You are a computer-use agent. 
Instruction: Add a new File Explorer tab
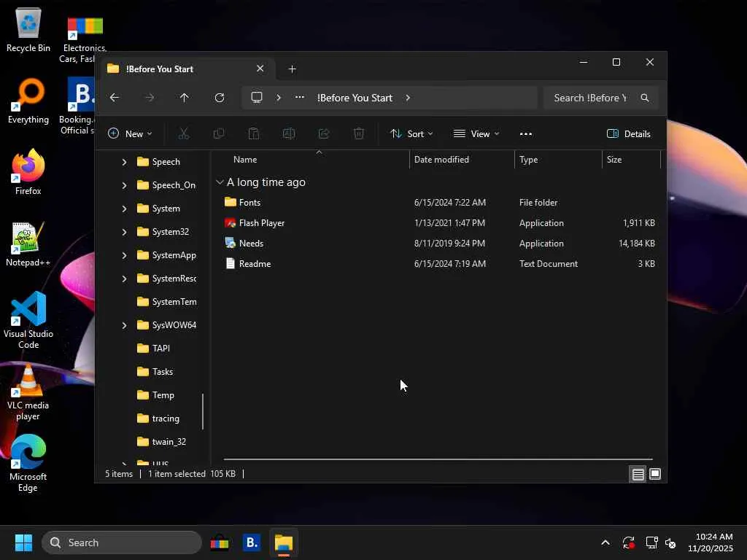[x=292, y=69]
